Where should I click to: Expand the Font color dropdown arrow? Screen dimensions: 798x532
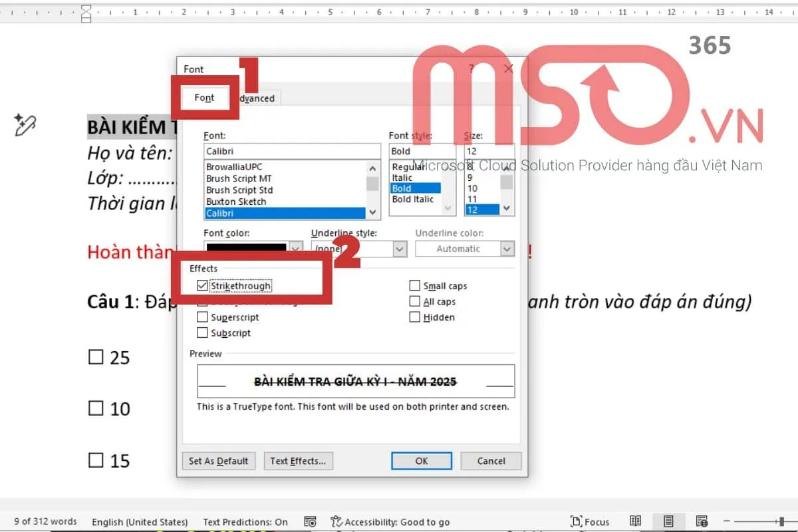coord(296,249)
